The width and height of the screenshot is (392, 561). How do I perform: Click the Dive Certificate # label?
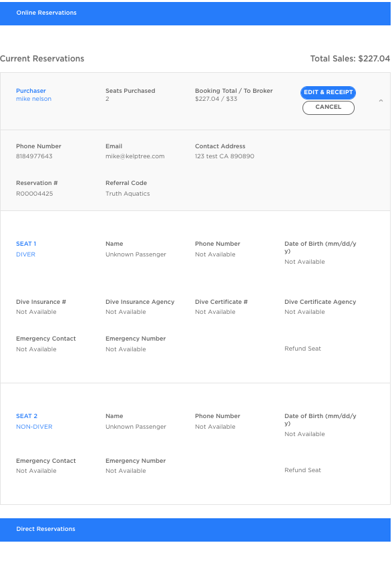[222, 302]
